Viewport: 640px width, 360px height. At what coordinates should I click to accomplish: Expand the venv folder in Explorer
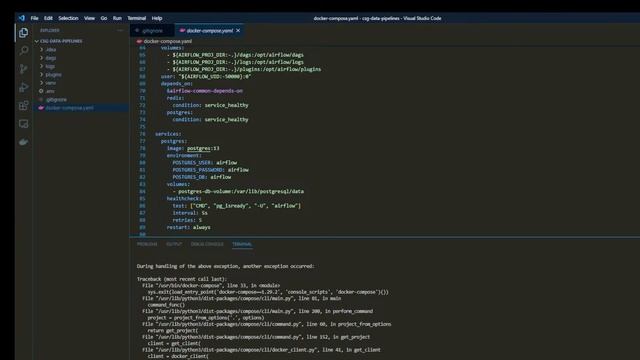(81, 83)
